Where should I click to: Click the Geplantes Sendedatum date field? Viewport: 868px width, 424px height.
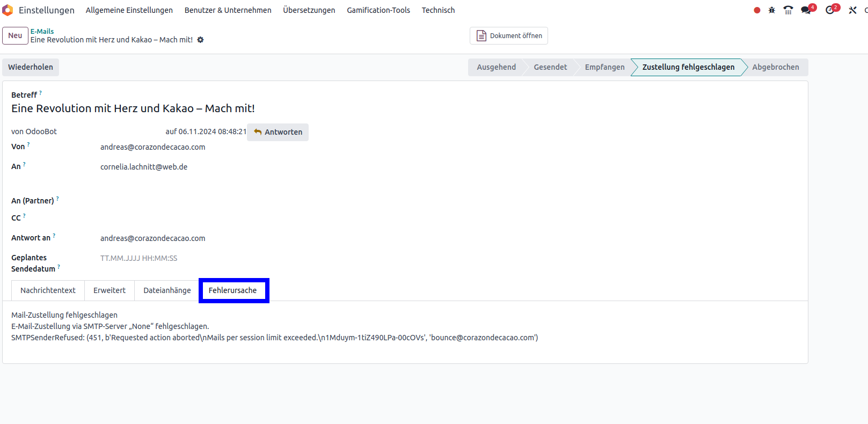tap(138, 258)
